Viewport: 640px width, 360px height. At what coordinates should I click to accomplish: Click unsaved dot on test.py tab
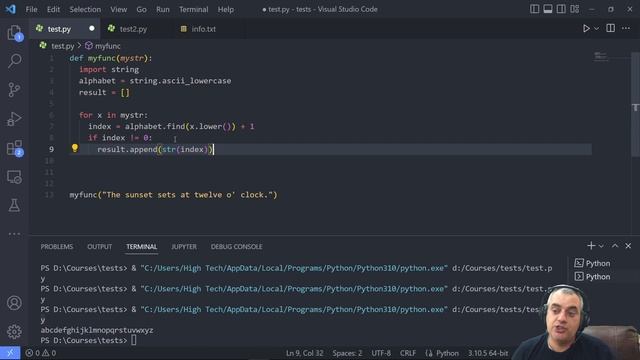point(91,28)
